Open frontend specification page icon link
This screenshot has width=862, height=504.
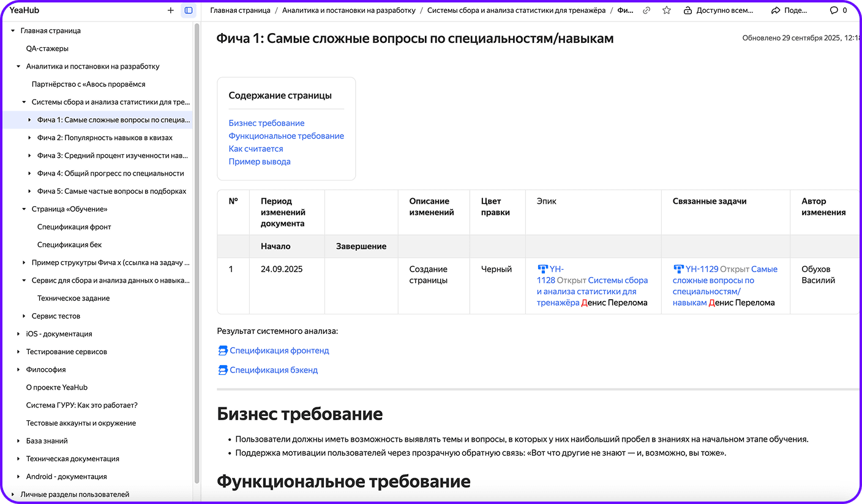pyautogui.click(x=223, y=350)
